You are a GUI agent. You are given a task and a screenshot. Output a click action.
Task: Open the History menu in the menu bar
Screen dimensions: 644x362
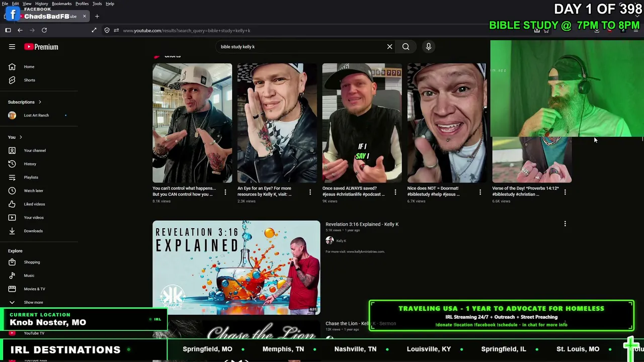coord(42,4)
